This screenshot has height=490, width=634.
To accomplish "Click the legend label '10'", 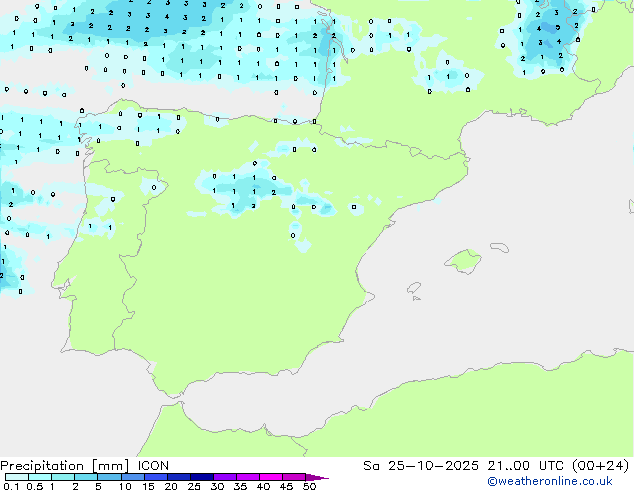I will point(125,486).
